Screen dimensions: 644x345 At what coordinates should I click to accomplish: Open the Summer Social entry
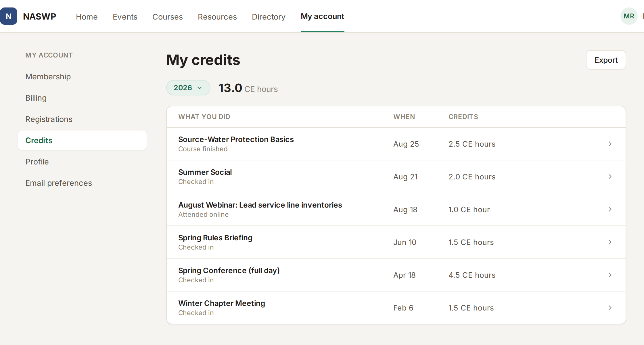396,177
